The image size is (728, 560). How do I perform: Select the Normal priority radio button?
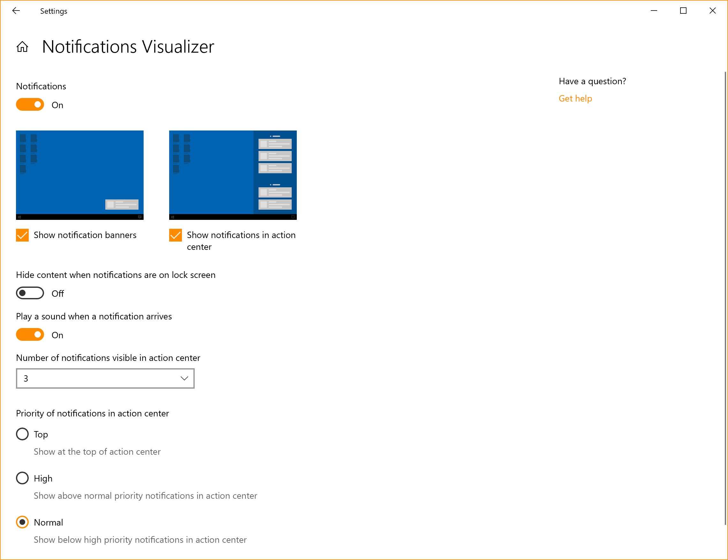point(22,521)
